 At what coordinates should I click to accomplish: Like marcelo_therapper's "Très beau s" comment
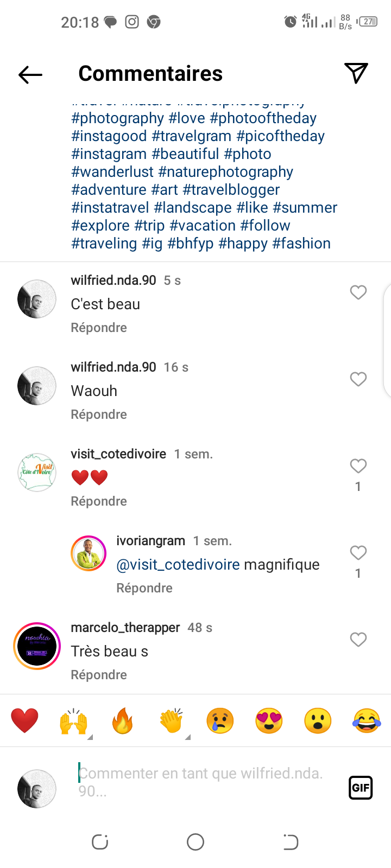358,640
